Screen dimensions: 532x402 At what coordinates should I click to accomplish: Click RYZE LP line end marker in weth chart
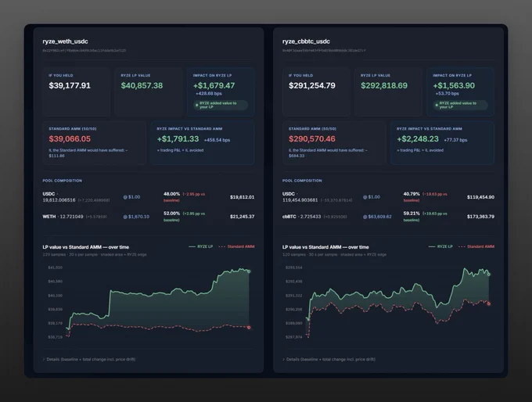point(250,271)
